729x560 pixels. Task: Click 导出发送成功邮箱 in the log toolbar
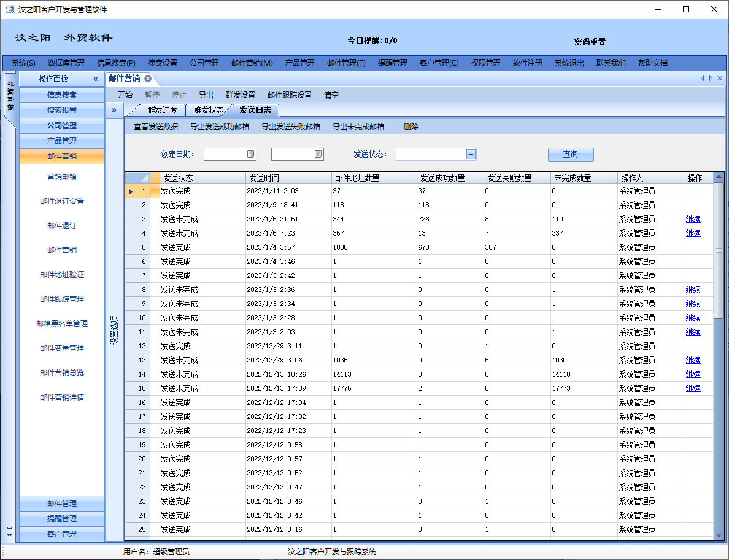point(219,127)
